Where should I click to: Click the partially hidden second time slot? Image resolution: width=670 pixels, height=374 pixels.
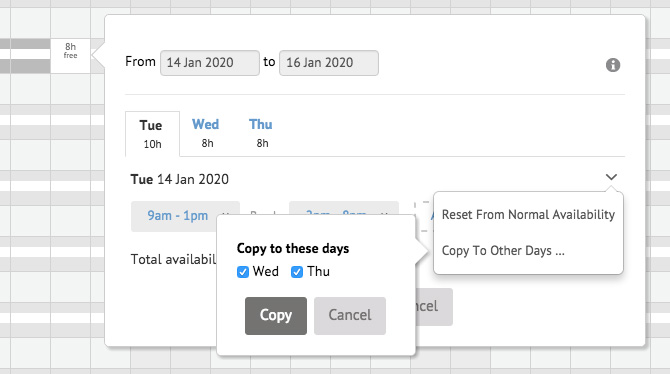tap(344, 208)
